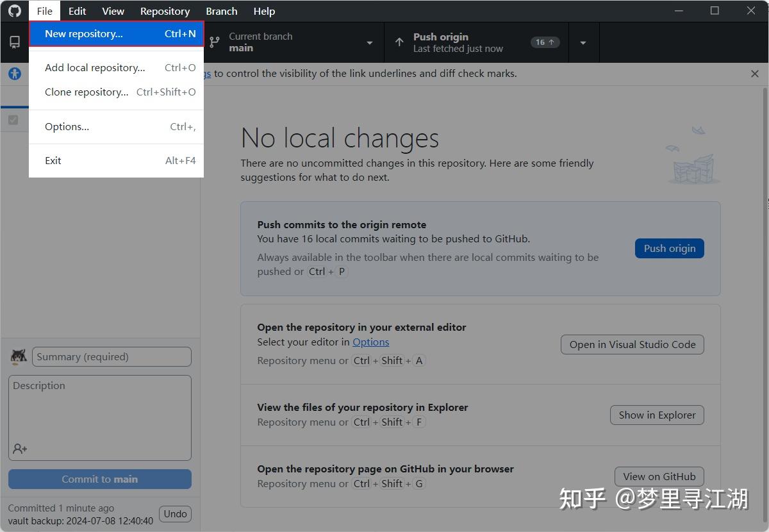Click the Summary required input field
Image resolution: width=769 pixels, height=532 pixels.
click(x=112, y=356)
